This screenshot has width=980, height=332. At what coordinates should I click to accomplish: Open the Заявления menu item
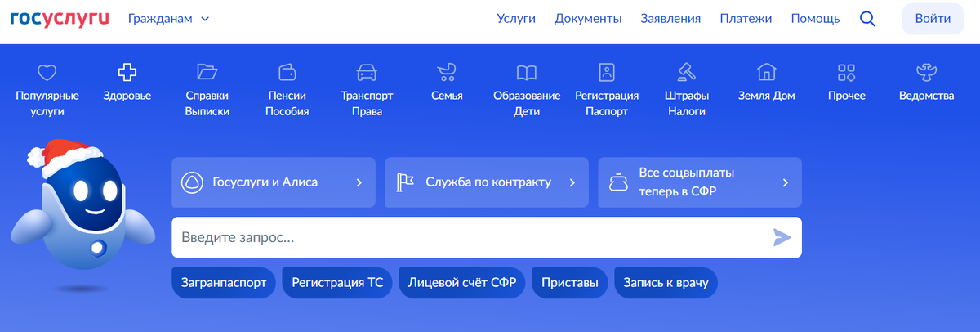pos(671,19)
